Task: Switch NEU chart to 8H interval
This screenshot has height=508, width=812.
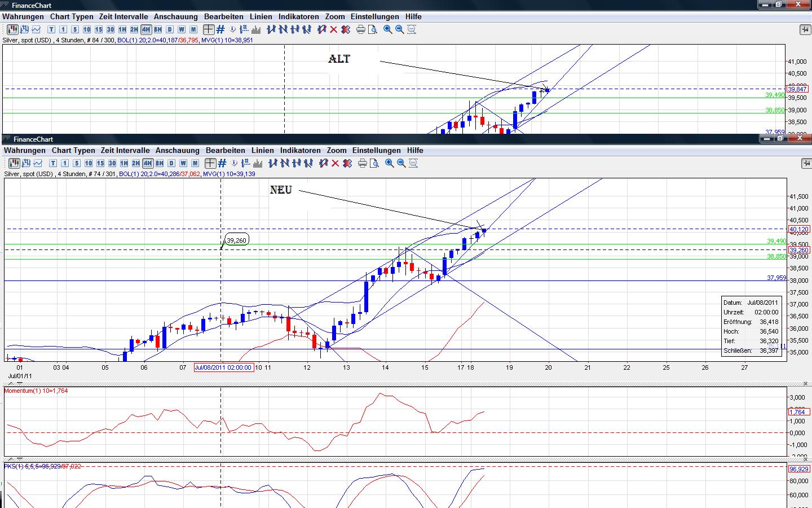Action: (160, 163)
